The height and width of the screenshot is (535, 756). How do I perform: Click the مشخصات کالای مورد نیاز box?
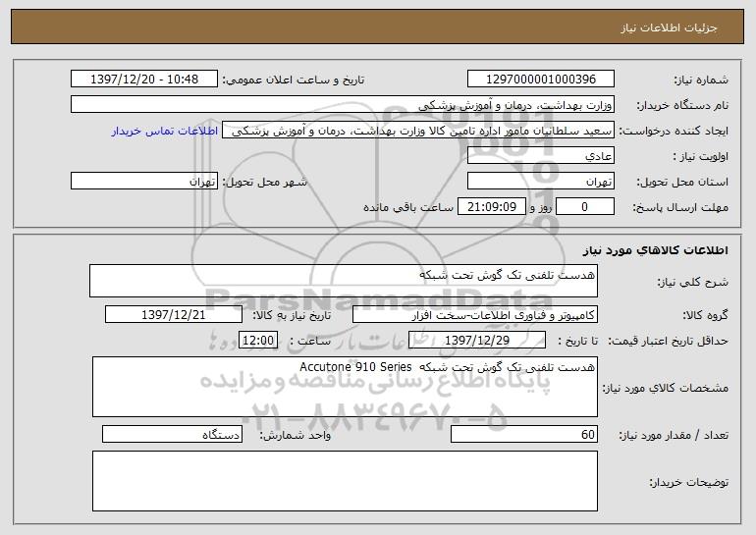pyautogui.click(x=345, y=387)
